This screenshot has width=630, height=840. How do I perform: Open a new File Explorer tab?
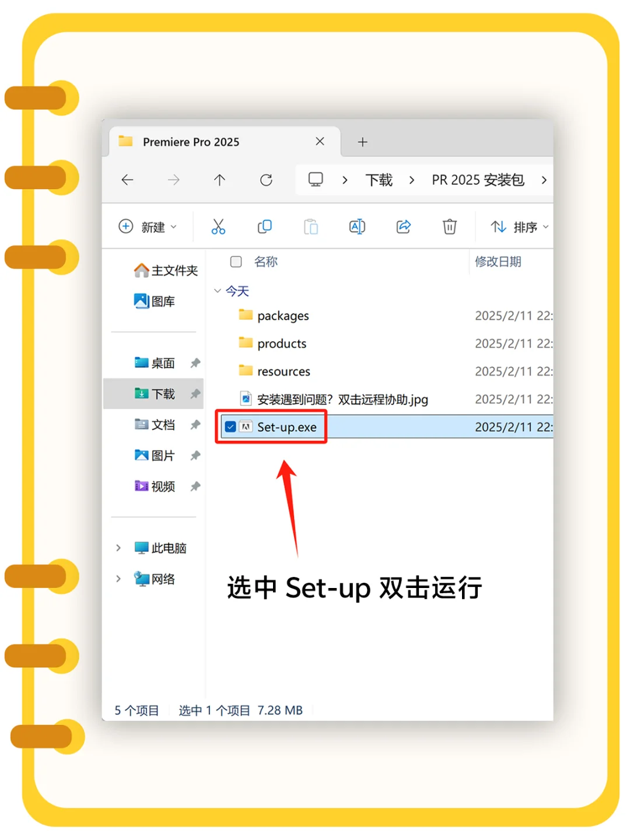click(362, 142)
